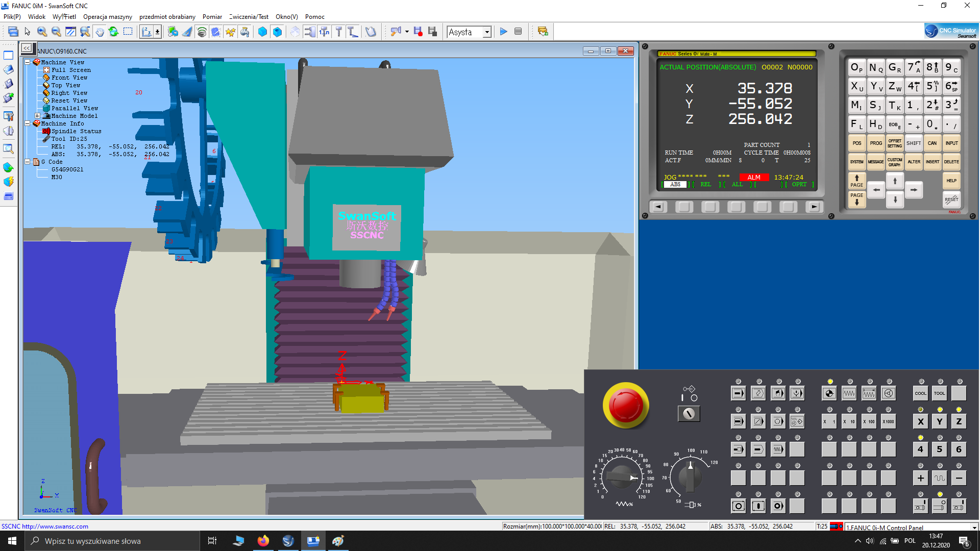This screenshot has height=551, width=980.
Task: Click the OFFSET SETTING key
Action: pyautogui.click(x=895, y=143)
